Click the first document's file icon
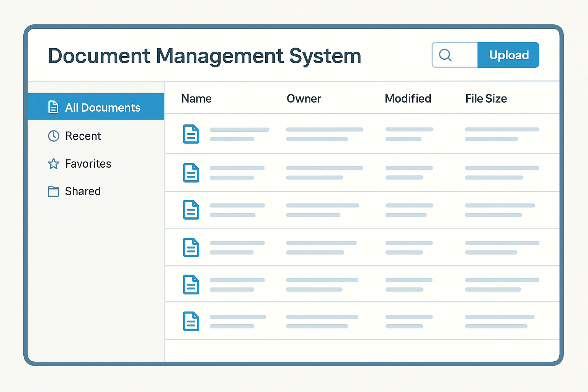This screenshot has height=392, width=588. 191,134
